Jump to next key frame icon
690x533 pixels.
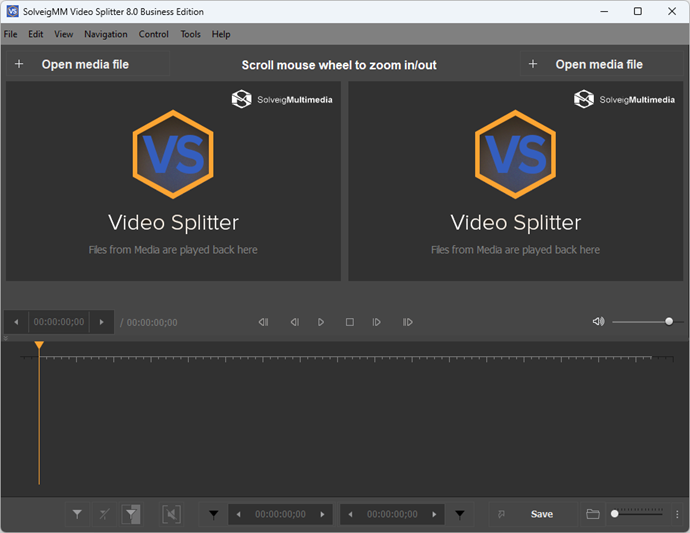[x=407, y=322]
